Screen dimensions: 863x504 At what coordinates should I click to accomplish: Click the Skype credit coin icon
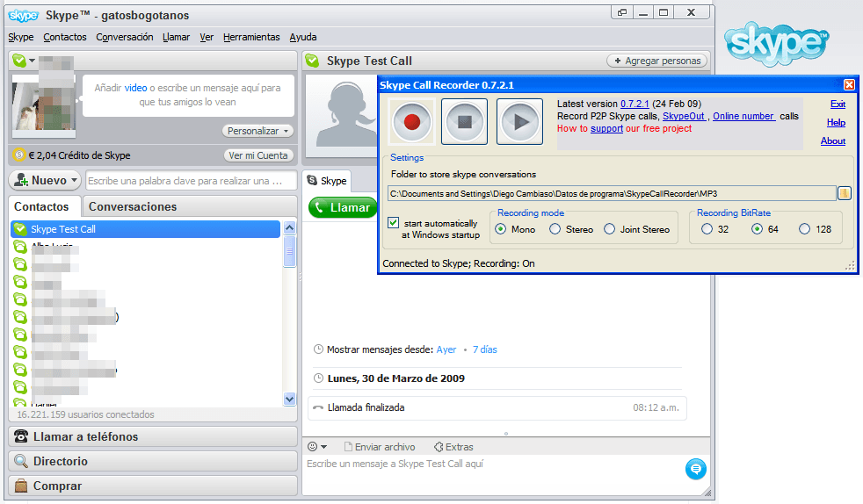(x=19, y=155)
